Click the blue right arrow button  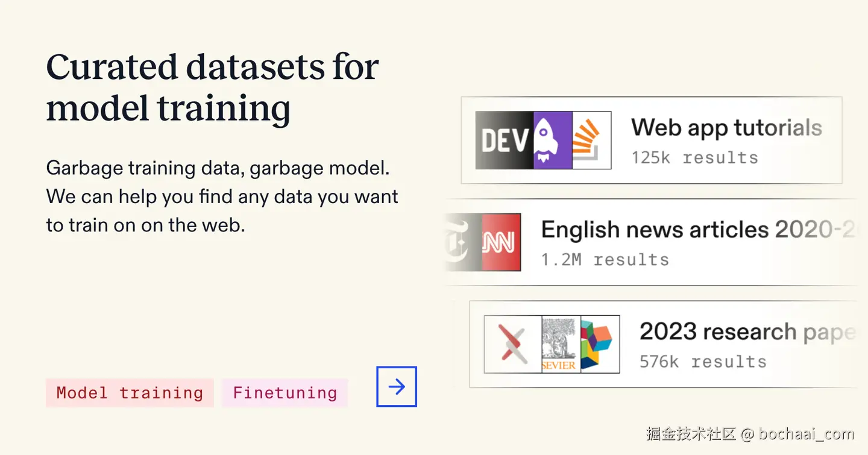tap(397, 387)
